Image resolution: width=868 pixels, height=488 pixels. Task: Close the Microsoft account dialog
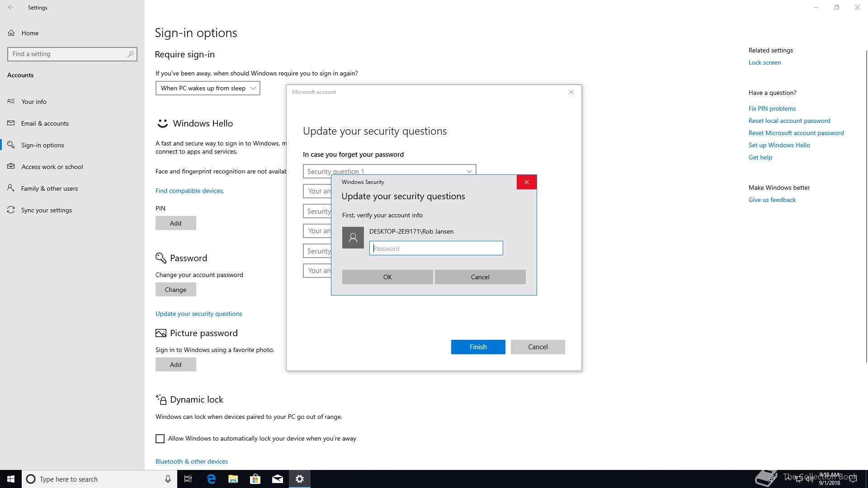[571, 92]
